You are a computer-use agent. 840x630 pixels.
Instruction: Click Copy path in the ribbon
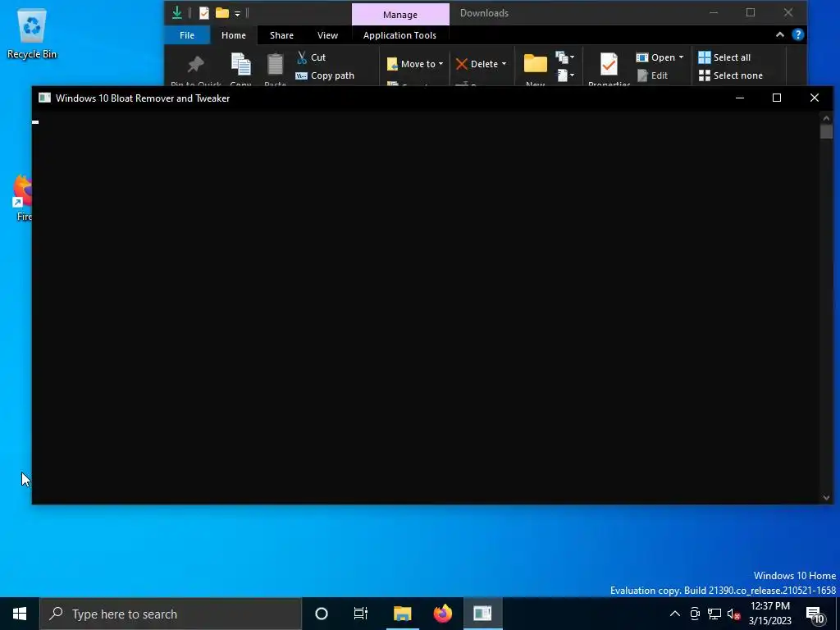point(325,75)
